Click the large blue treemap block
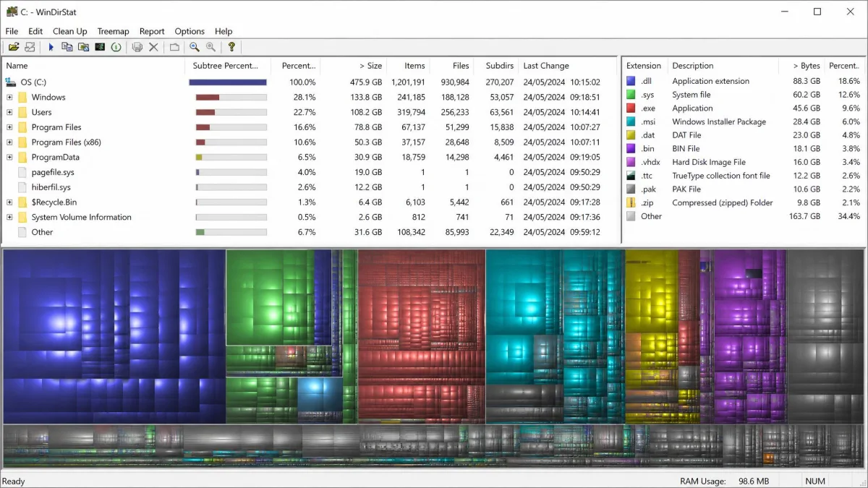This screenshot has height=488, width=868. click(x=114, y=336)
